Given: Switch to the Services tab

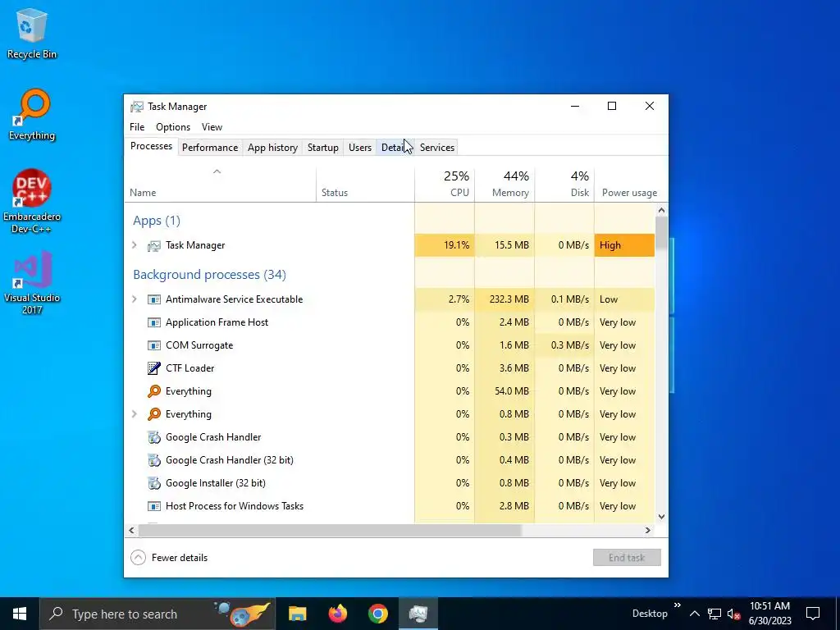Looking at the screenshot, I should [x=437, y=148].
